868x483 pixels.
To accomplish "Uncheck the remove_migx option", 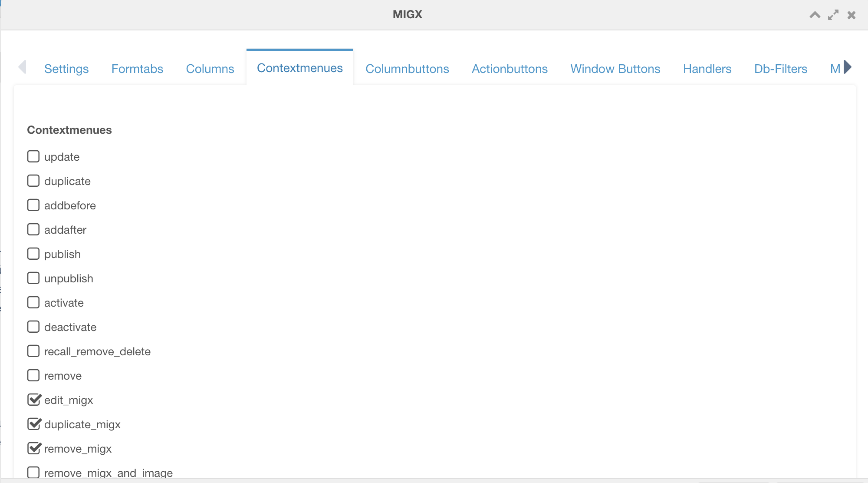I will click(x=33, y=449).
